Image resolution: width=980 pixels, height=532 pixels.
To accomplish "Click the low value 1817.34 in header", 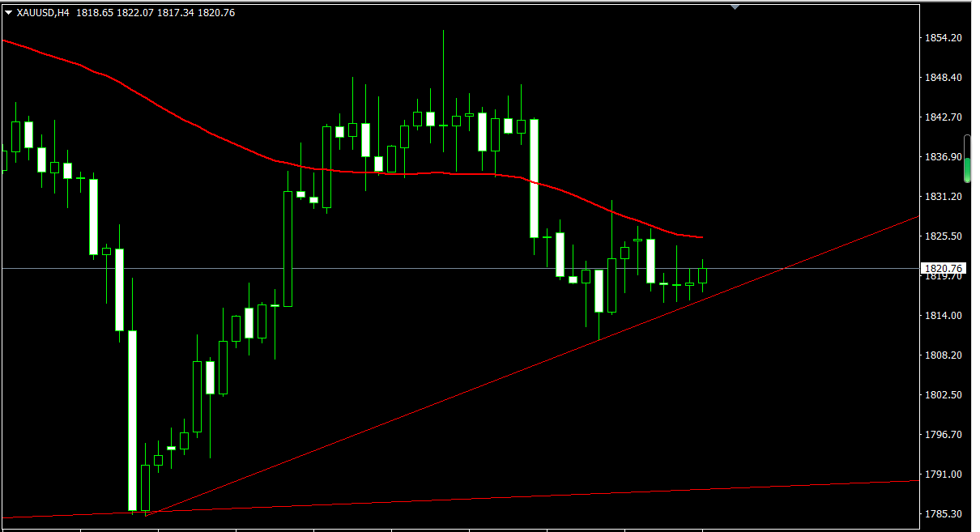I will pyautogui.click(x=176, y=13).
